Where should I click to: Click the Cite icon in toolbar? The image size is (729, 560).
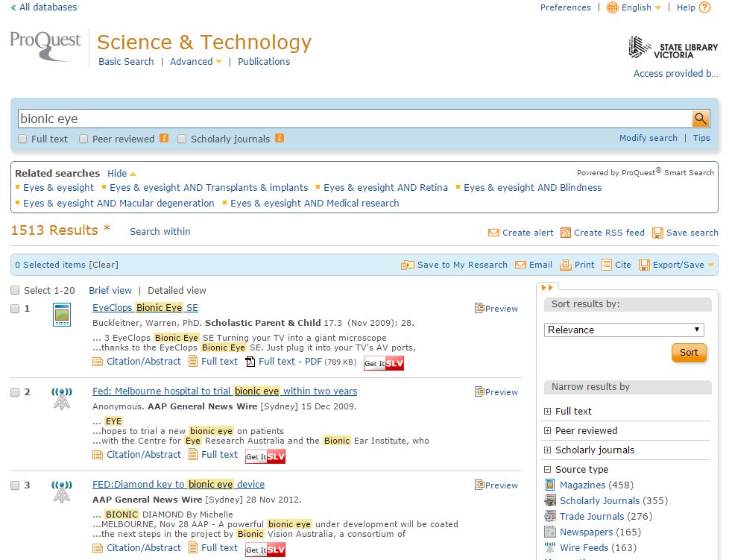[x=607, y=265]
